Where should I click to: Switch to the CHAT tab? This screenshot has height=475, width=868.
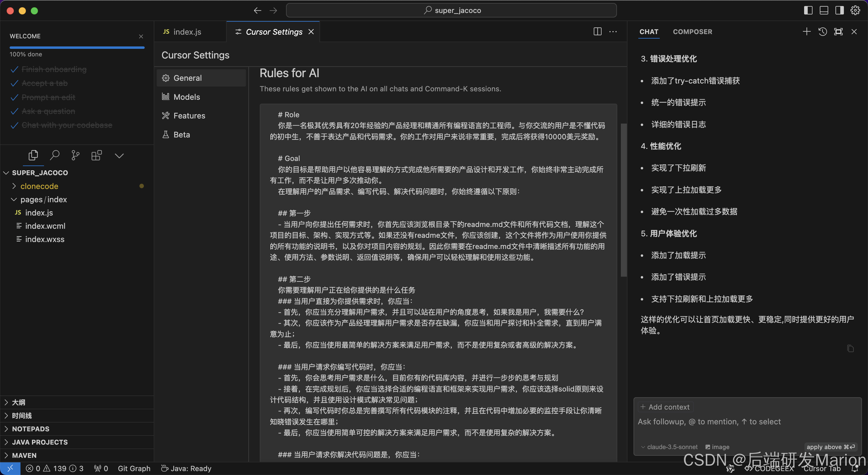click(649, 32)
